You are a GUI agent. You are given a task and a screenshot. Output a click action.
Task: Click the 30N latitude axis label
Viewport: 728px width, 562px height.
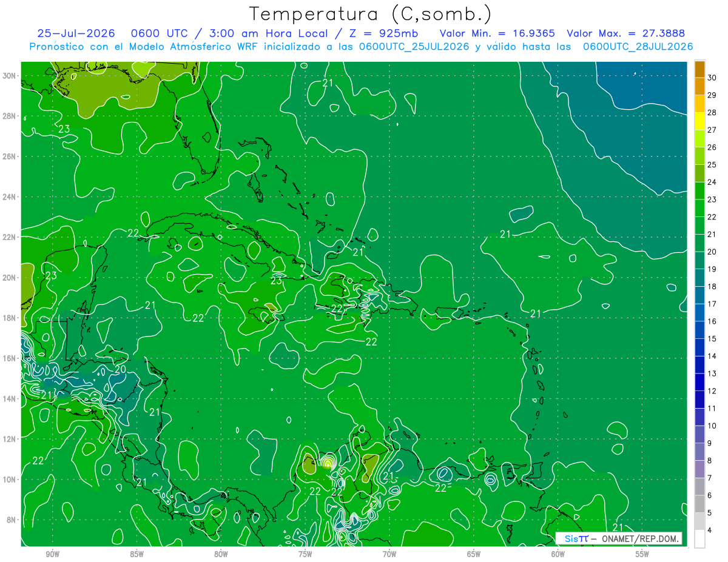tap(10, 76)
